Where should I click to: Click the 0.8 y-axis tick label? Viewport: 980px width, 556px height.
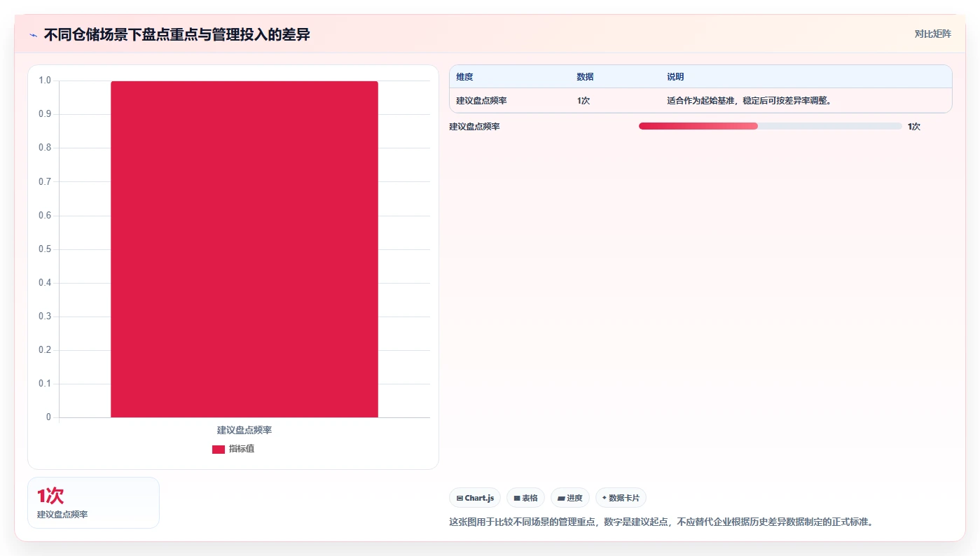[x=45, y=148]
